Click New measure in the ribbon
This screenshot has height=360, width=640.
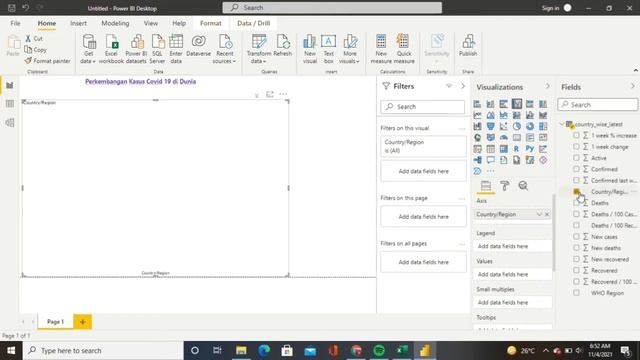(381, 49)
